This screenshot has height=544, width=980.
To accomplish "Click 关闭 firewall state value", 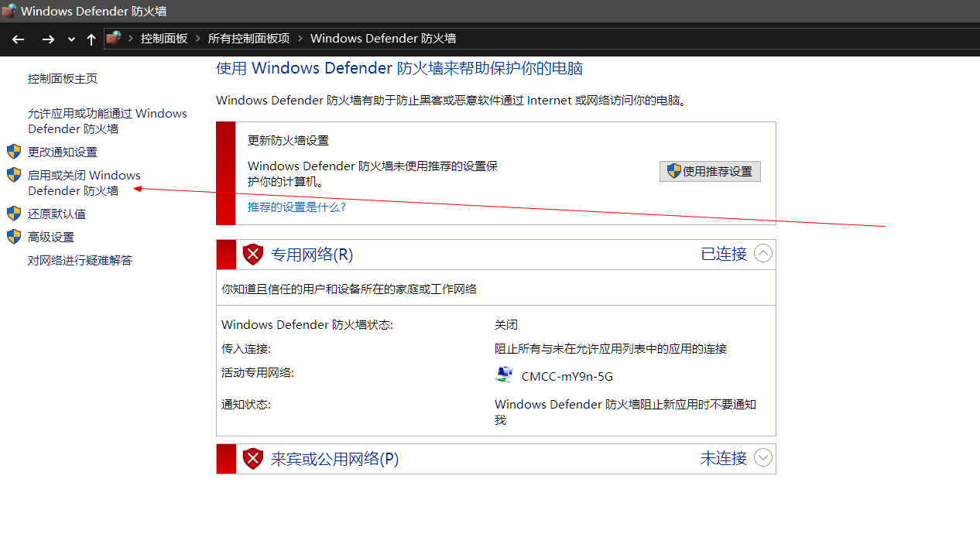I will click(x=506, y=324).
